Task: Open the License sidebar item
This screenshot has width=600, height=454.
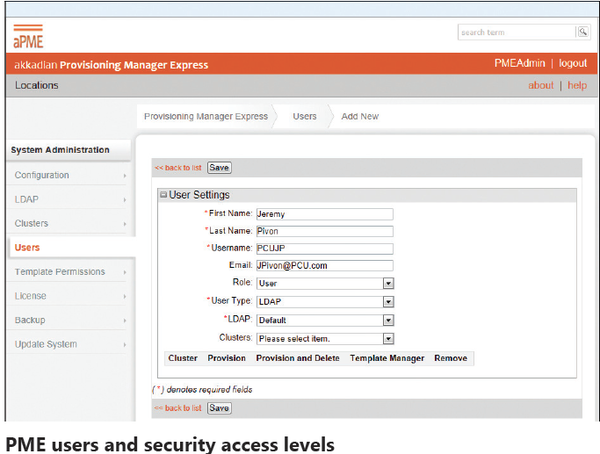Action: click(x=30, y=296)
